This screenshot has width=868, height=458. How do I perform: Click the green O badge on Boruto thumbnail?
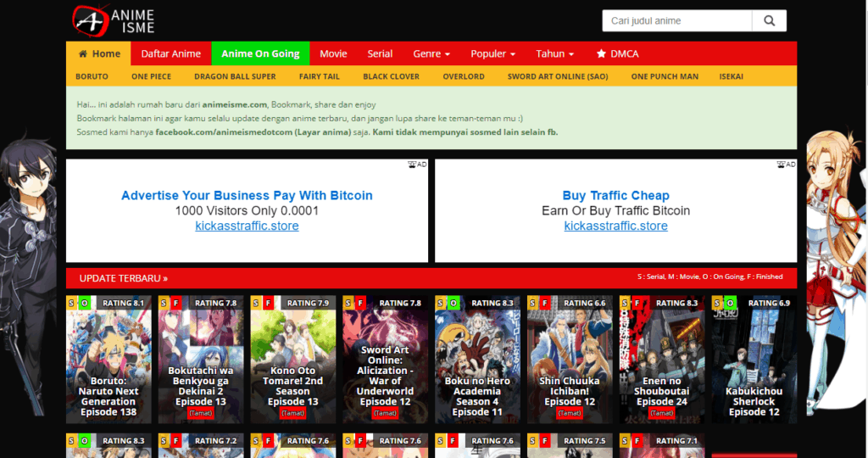(85, 303)
